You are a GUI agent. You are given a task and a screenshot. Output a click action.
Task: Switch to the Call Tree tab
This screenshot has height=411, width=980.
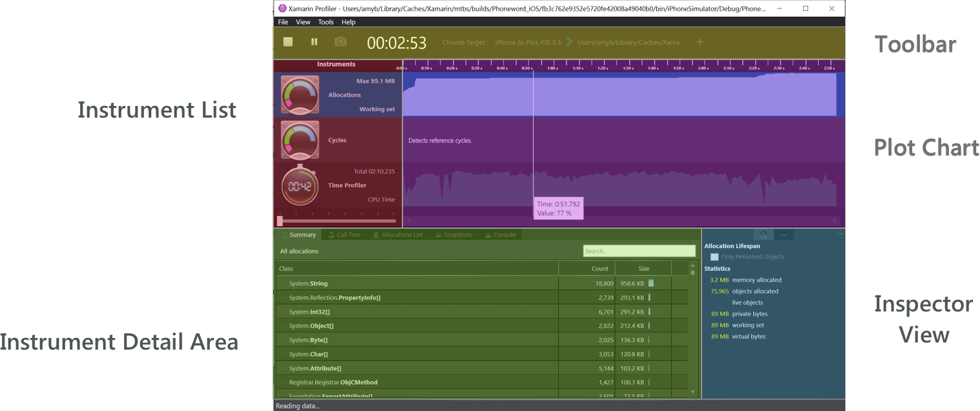coord(348,235)
